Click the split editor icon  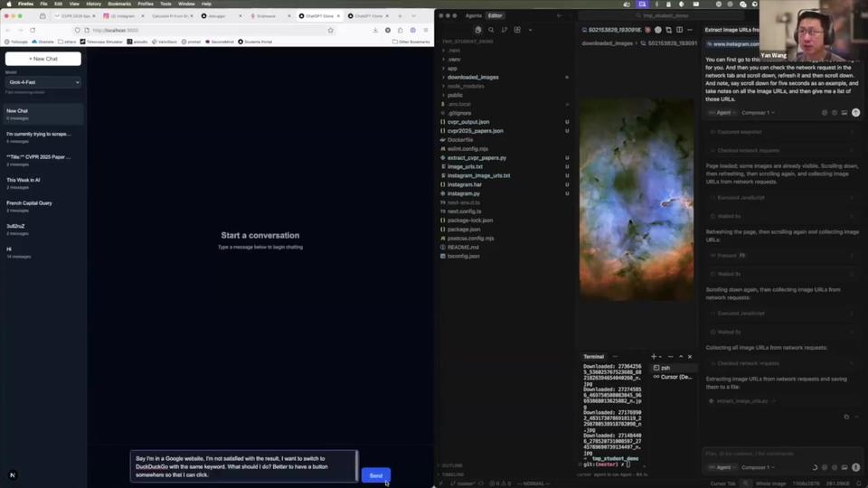coord(679,30)
